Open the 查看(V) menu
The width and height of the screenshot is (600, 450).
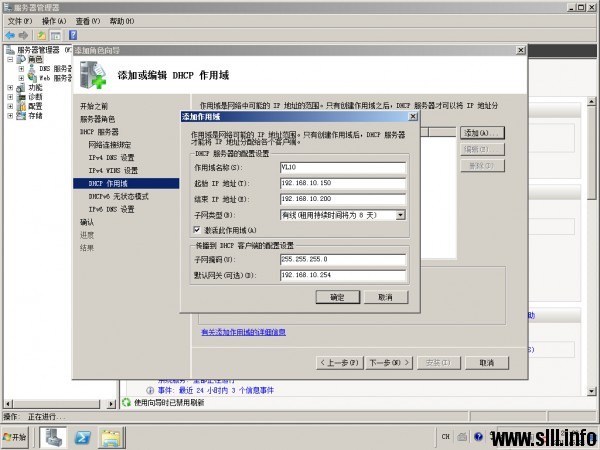[88, 20]
